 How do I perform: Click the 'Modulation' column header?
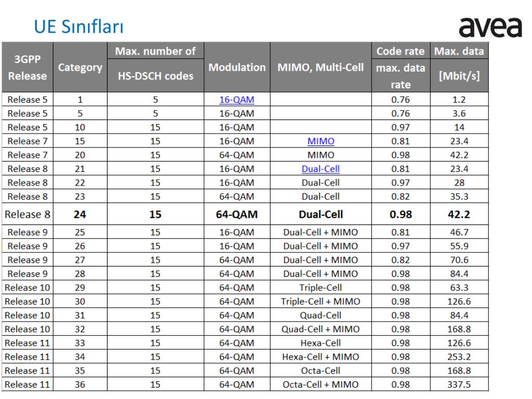click(237, 67)
